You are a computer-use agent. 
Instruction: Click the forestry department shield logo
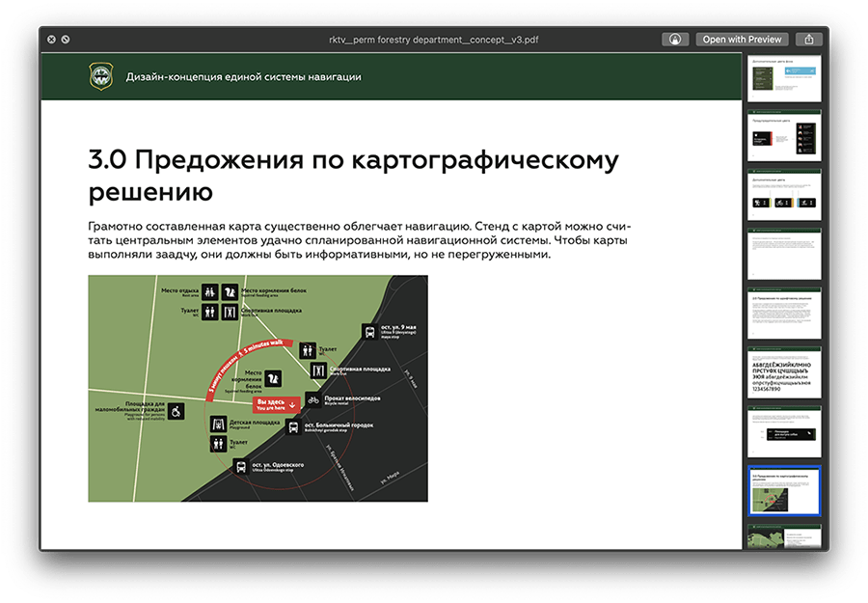click(101, 76)
